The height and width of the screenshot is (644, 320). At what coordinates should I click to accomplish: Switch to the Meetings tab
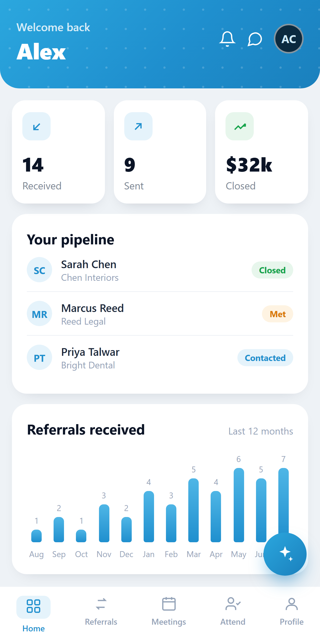coord(169,612)
